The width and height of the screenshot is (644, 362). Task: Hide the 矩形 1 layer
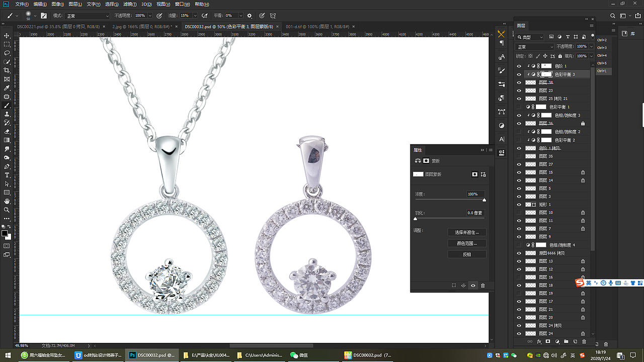519,205
